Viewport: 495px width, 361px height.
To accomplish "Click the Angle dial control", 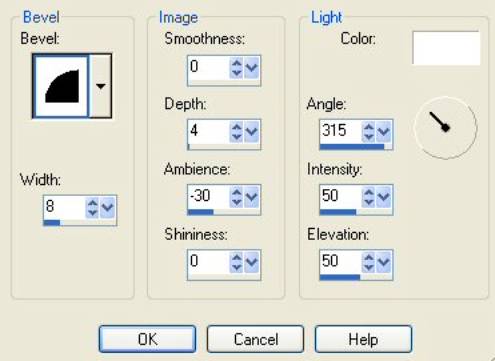I will pyautogui.click(x=446, y=128).
